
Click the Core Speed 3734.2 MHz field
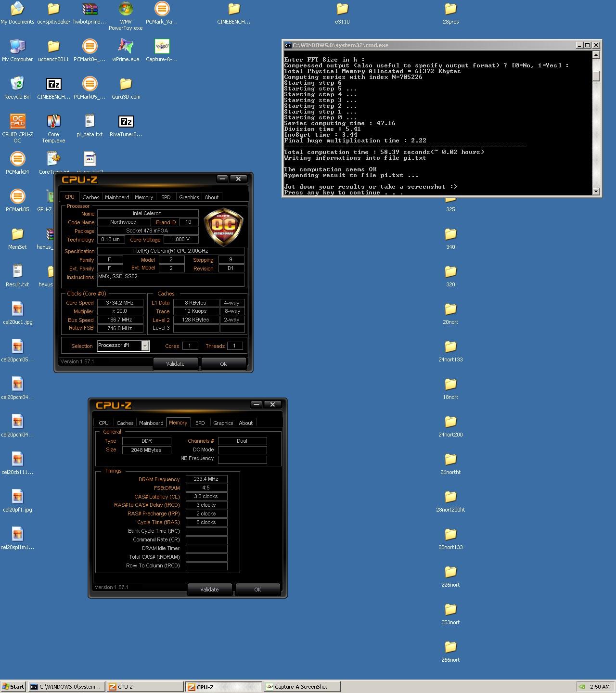pos(120,303)
